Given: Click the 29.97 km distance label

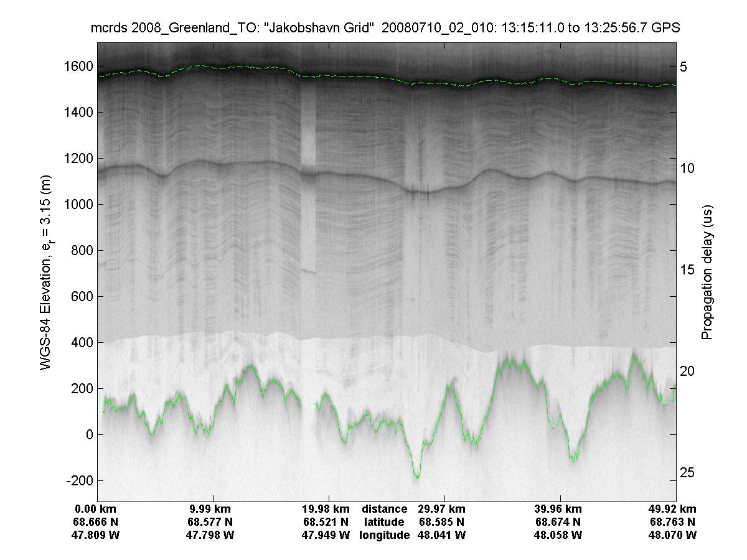Looking at the screenshot, I should tap(441, 509).
